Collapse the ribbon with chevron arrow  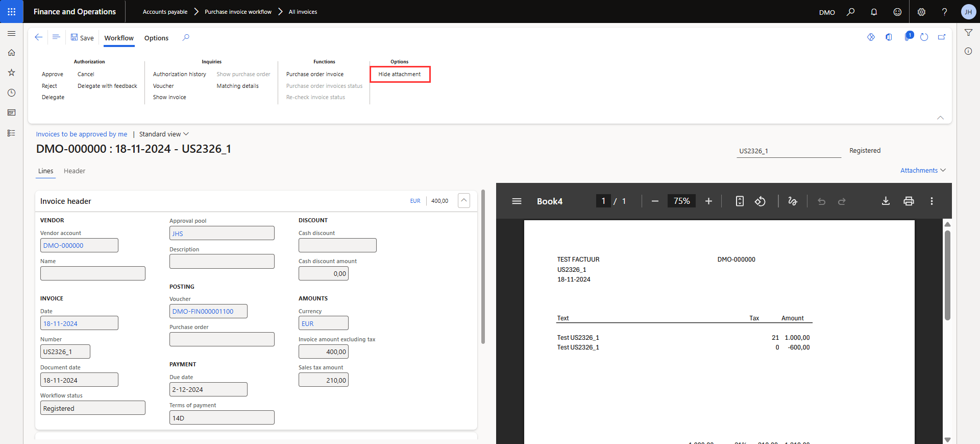click(x=940, y=118)
